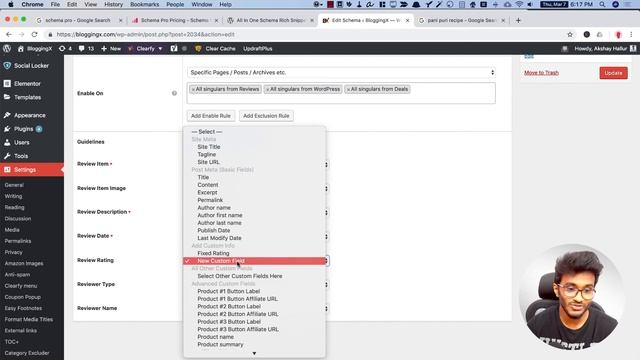Remove All singulars from Reviews tag
The image size is (640, 360).
click(x=193, y=89)
